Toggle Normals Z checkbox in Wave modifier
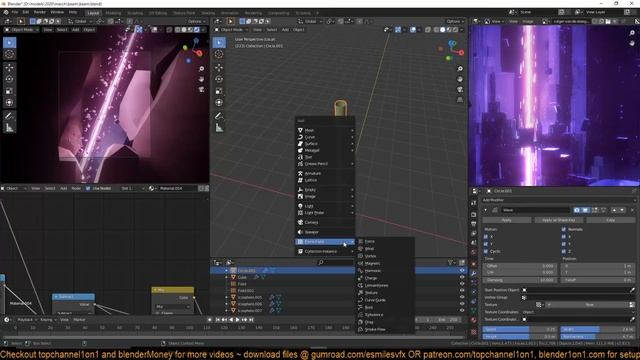 tap(564, 251)
